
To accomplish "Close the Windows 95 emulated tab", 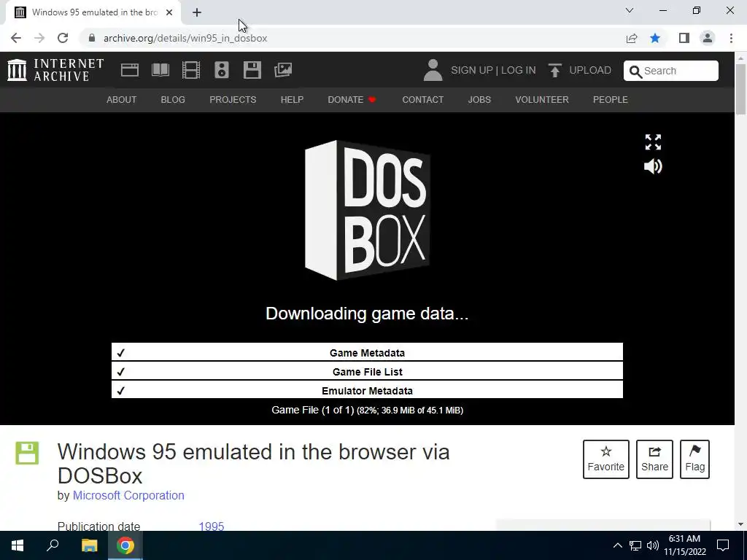I will 169,12.
